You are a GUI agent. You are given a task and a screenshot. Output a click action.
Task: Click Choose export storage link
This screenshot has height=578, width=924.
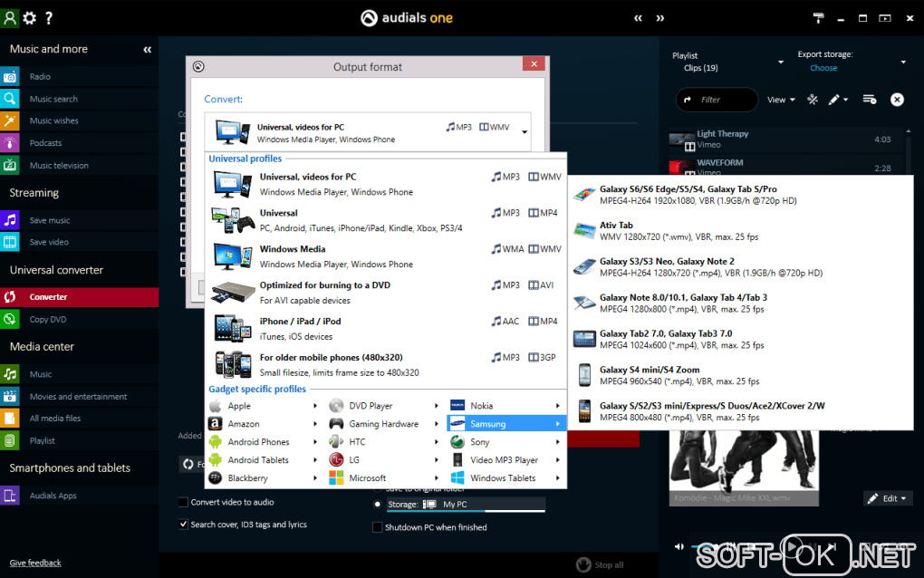coord(823,68)
